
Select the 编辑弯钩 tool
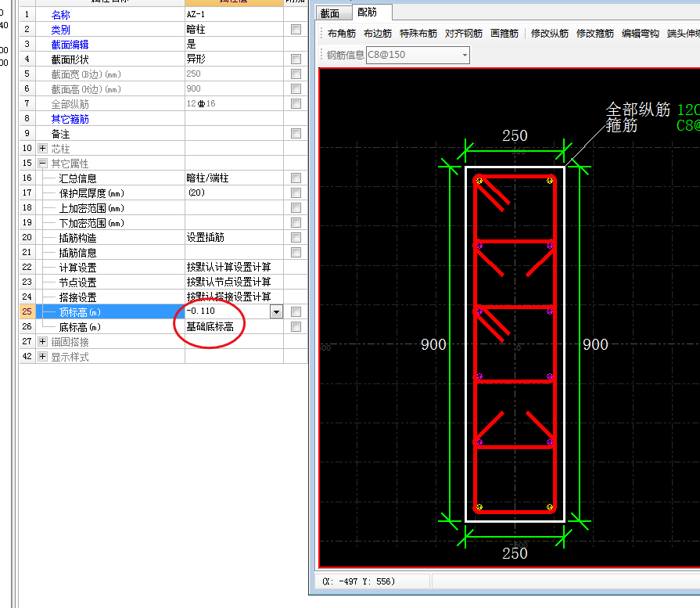pyautogui.click(x=641, y=34)
